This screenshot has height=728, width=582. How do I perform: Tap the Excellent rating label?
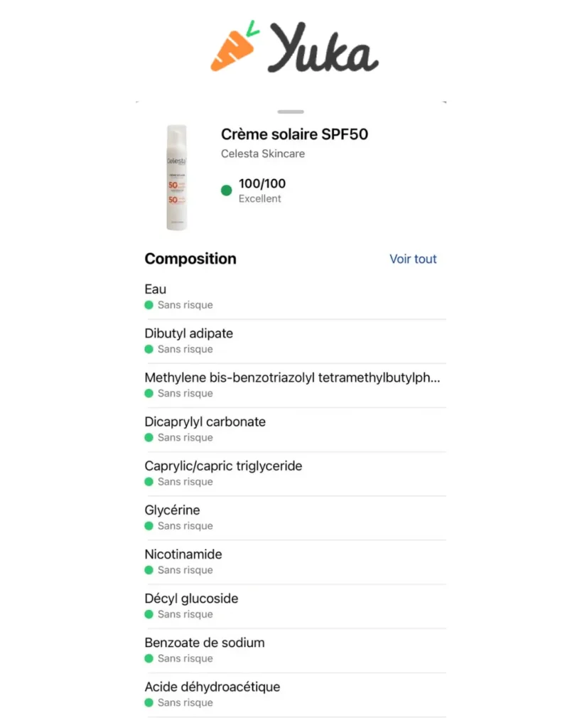[x=260, y=199]
